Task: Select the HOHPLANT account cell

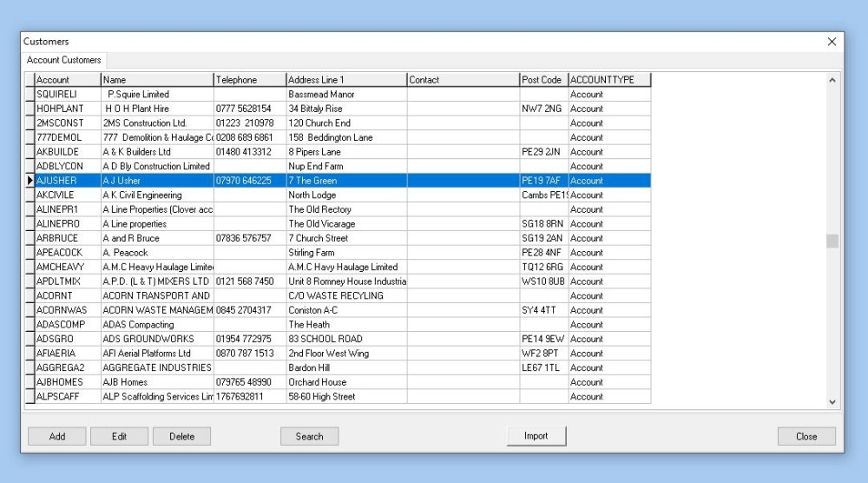Action: (x=68, y=109)
